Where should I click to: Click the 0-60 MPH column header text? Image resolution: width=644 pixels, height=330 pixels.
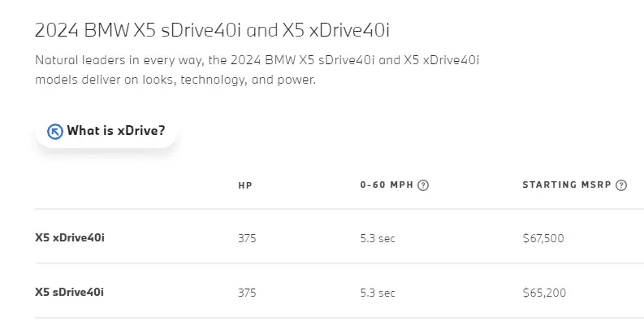pos(387,185)
